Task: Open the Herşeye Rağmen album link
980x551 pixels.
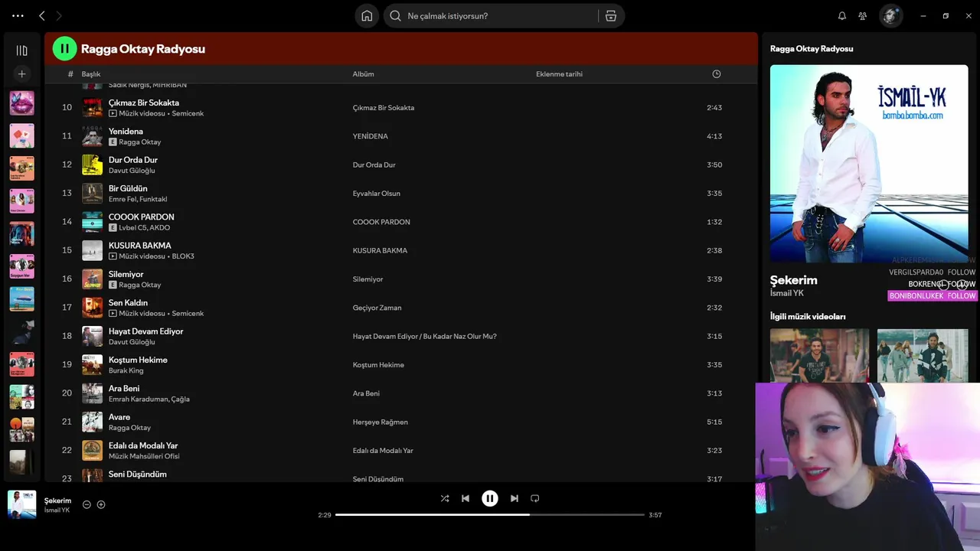Action: [380, 422]
